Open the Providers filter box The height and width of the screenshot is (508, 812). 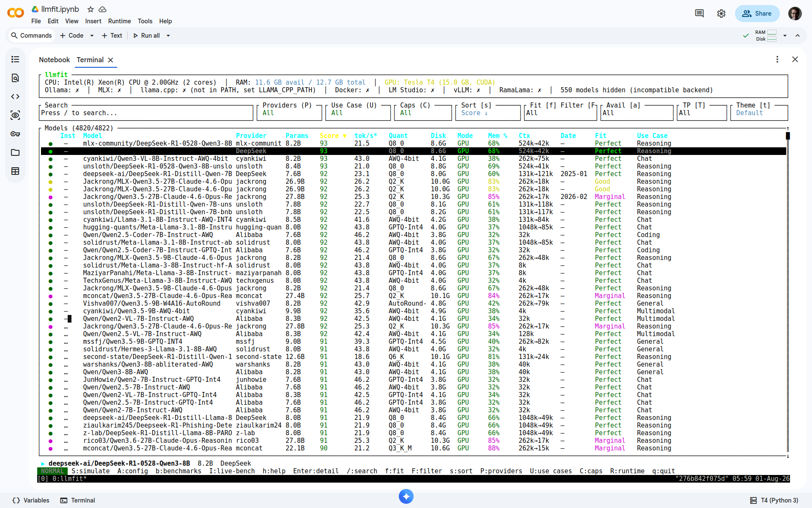289,113
